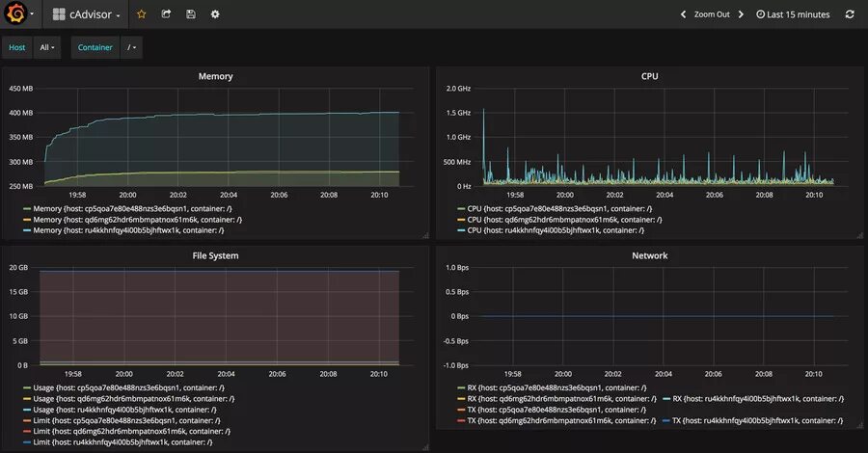Open the cAdvisor dashboard picker dropdown
The width and height of the screenshot is (868, 453).
pos(87,14)
